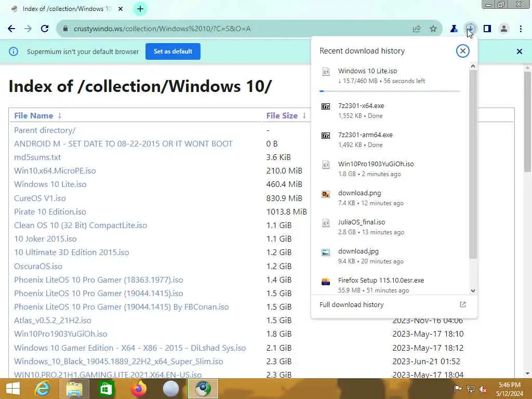Toggle File Size sort direction arrow
The height and width of the screenshot is (399, 532).
tap(304, 116)
